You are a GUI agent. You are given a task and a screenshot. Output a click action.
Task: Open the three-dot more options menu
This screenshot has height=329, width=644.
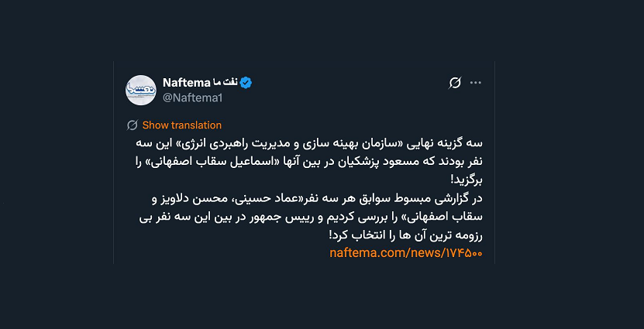pyautogui.click(x=476, y=83)
